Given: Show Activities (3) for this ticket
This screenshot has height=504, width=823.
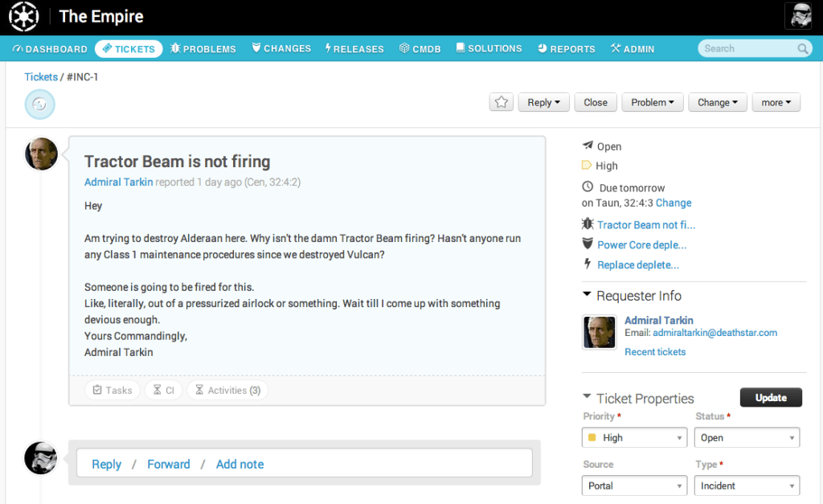Looking at the screenshot, I should click(x=227, y=391).
